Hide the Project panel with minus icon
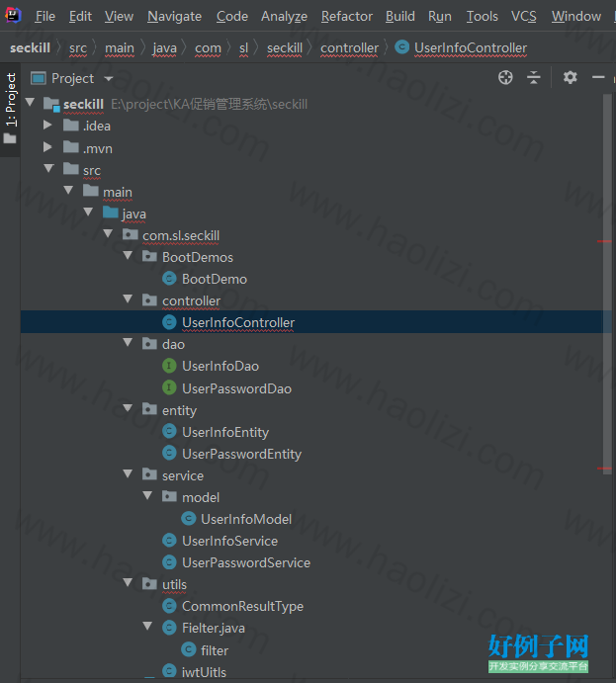Viewport: 616px width, 683px height. click(x=598, y=77)
